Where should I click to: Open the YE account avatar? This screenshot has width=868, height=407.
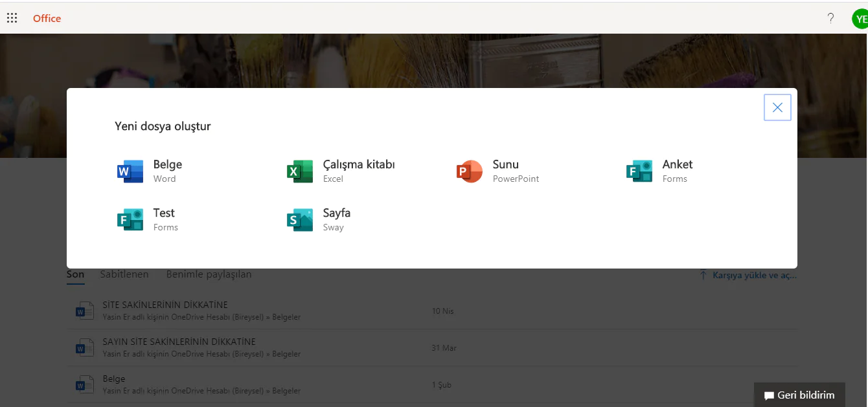(x=860, y=19)
